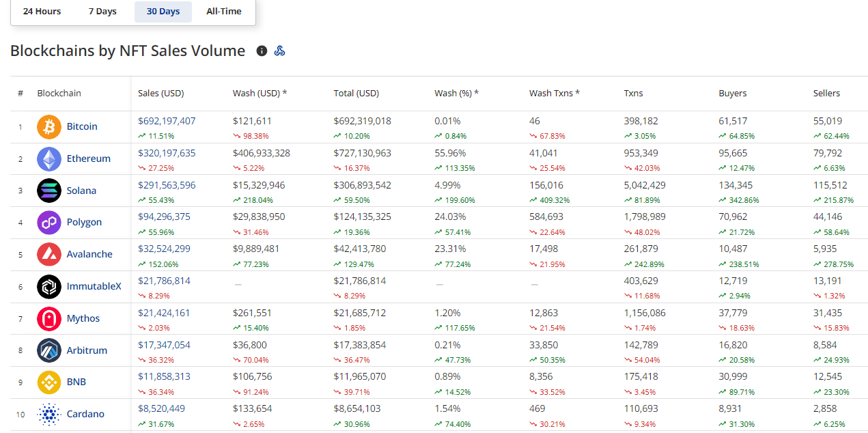Open the Mythos blockchain link

(x=83, y=318)
